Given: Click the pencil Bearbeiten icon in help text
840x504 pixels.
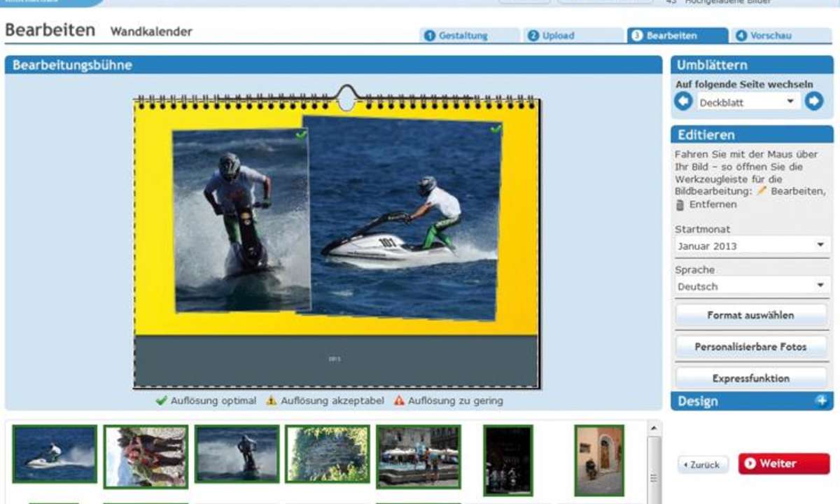Looking at the screenshot, I should [762, 190].
